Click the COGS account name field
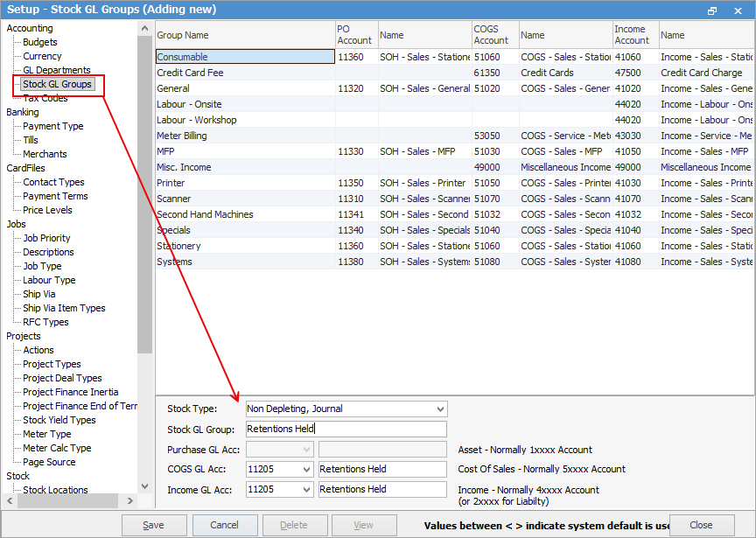 tap(381, 470)
